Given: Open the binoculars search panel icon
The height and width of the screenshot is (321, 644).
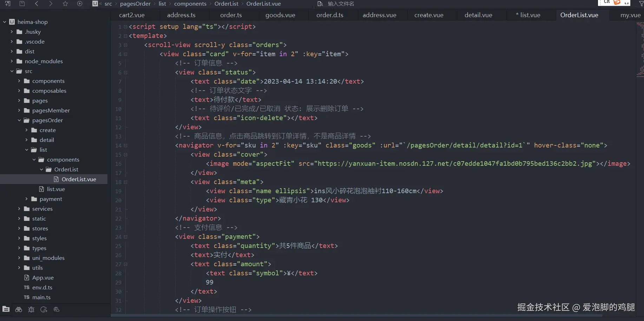Looking at the screenshot, I should point(19,309).
